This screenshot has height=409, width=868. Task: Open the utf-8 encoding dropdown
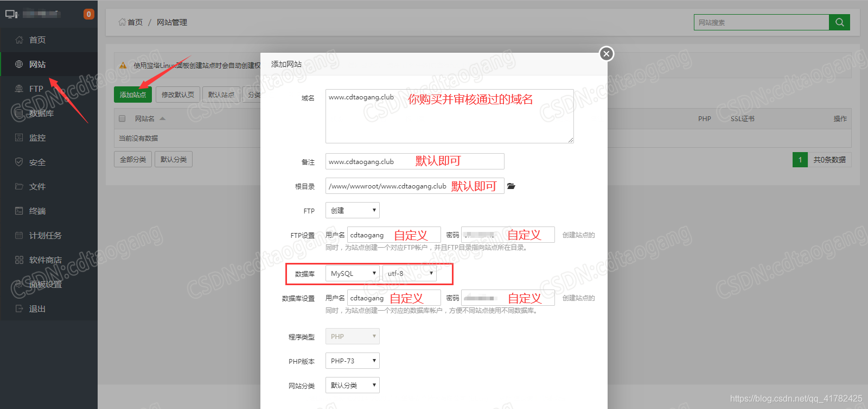[410, 273]
